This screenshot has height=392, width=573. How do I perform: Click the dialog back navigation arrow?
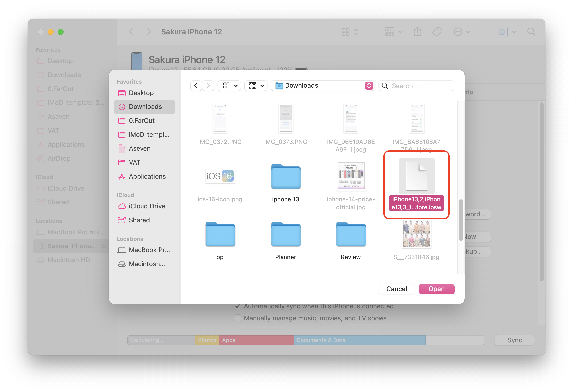tap(196, 86)
